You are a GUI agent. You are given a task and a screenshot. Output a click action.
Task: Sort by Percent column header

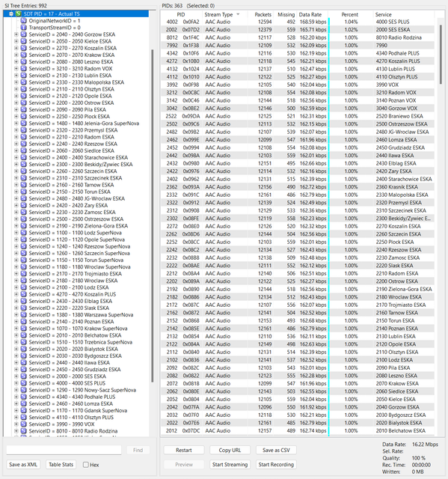pyautogui.click(x=350, y=14)
